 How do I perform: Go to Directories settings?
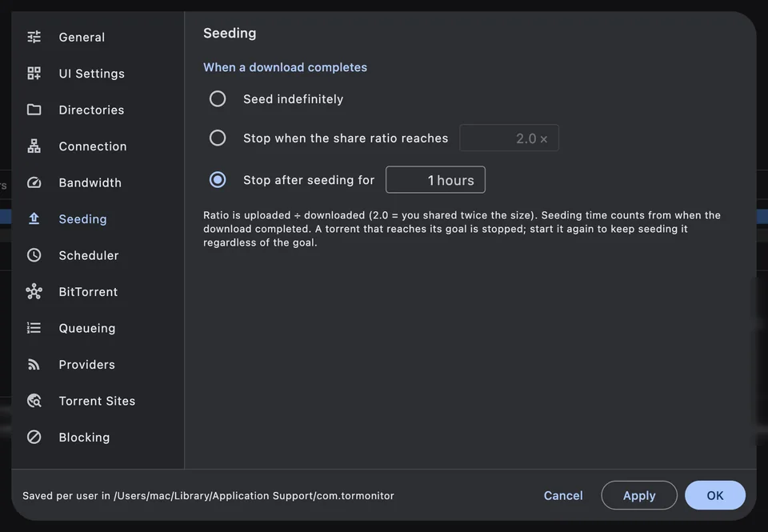(91, 110)
